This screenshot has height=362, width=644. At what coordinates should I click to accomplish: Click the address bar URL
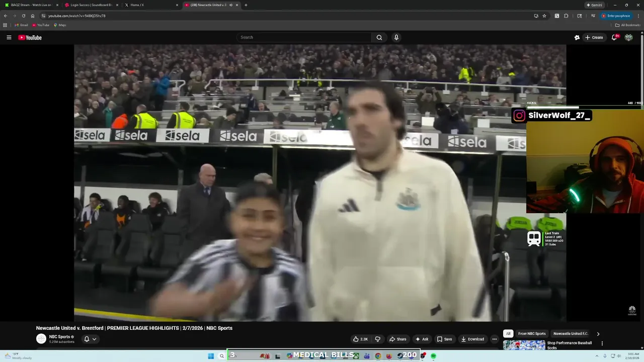pos(76,16)
